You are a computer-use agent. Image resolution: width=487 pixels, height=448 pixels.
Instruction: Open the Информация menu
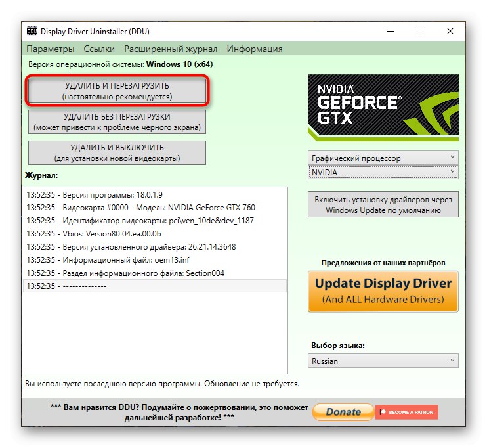[x=255, y=49]
